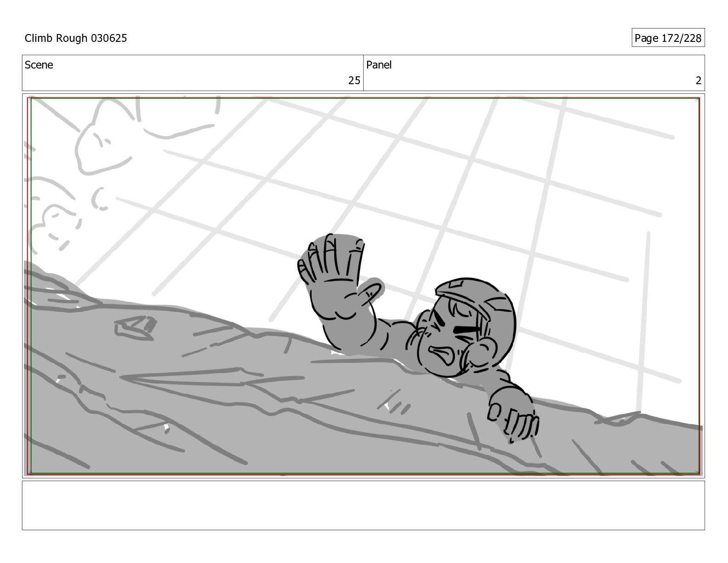
Task: Click the 'Panel' header label
Action: pyautogui.click(x=379, y=65)
